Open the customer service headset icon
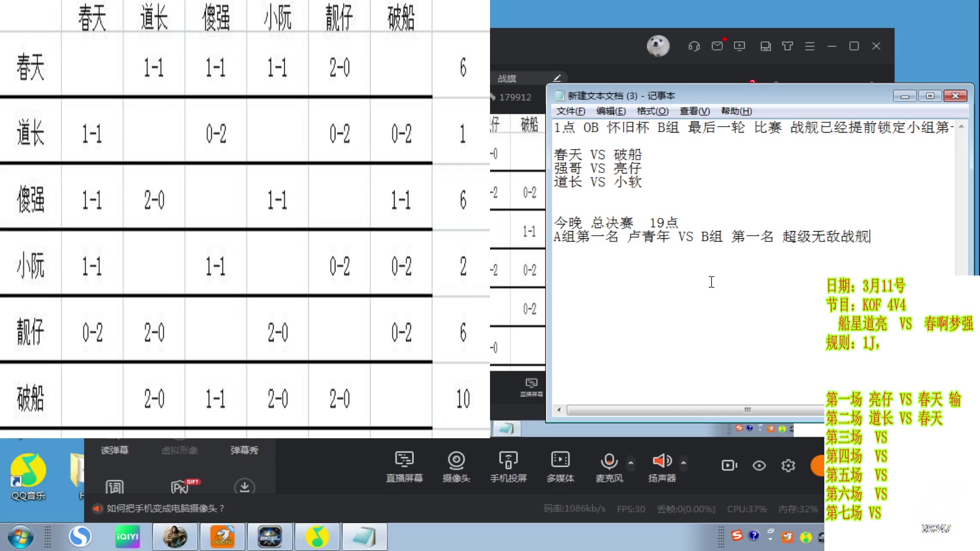Screen dimensions: 980x551 (694, 46)
